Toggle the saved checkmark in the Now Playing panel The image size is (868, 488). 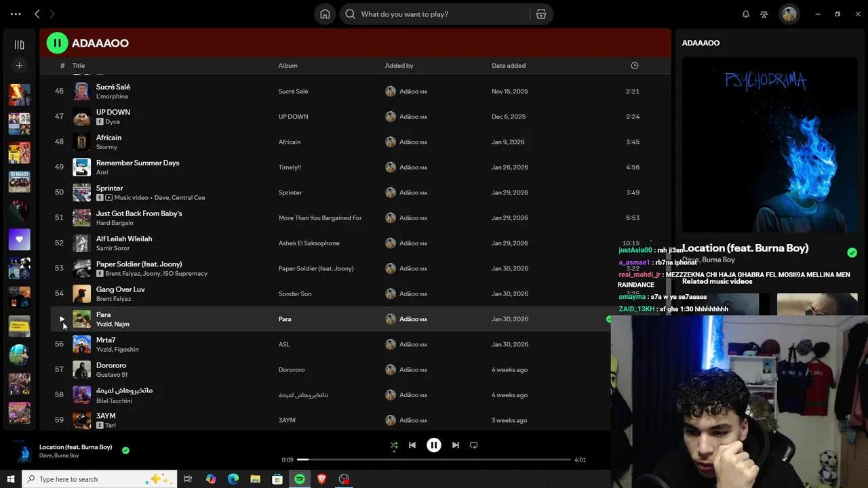(852, 253)
